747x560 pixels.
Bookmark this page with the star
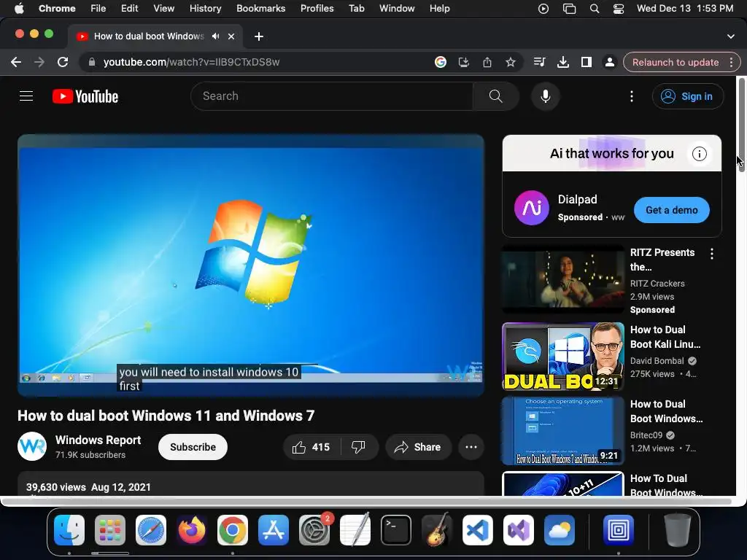coord(510,63)
